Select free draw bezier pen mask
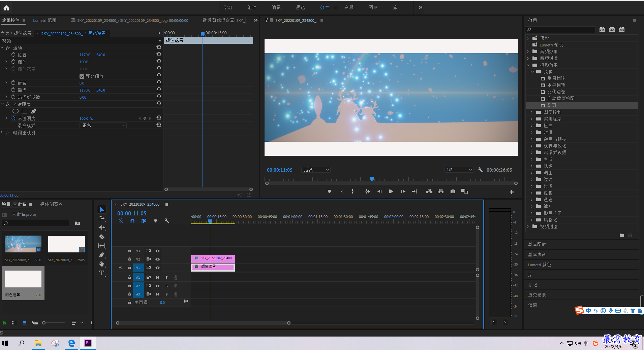Screen dimensions: 644x350 point(34,111)
